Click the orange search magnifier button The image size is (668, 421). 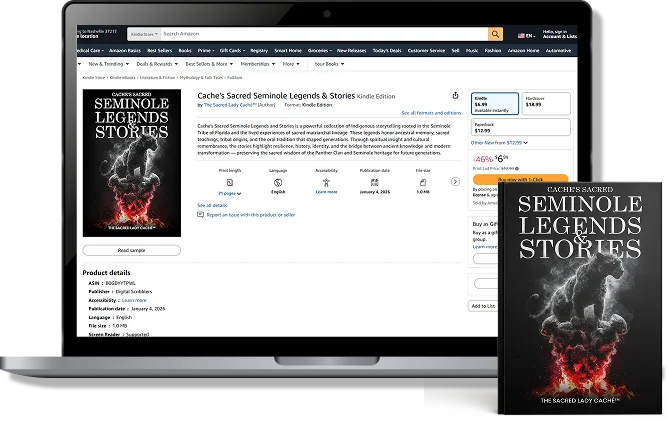pos(495,34)
